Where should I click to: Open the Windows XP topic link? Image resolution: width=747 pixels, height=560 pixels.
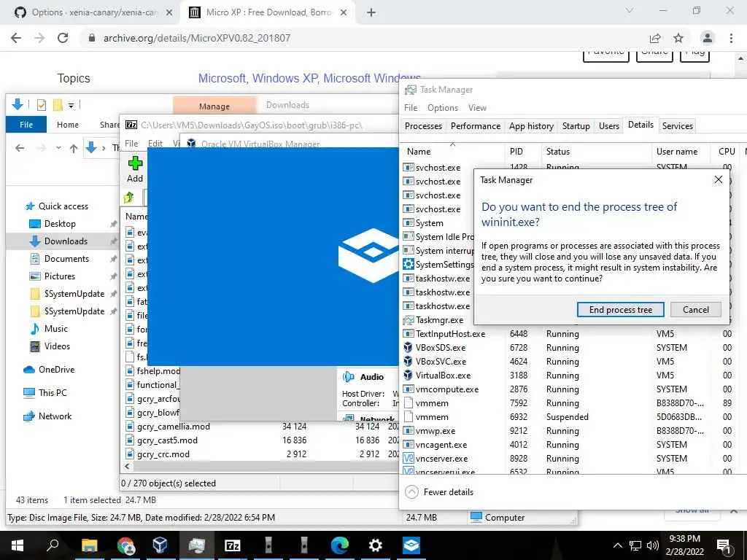pyautogui.click(x=285, y=78)
